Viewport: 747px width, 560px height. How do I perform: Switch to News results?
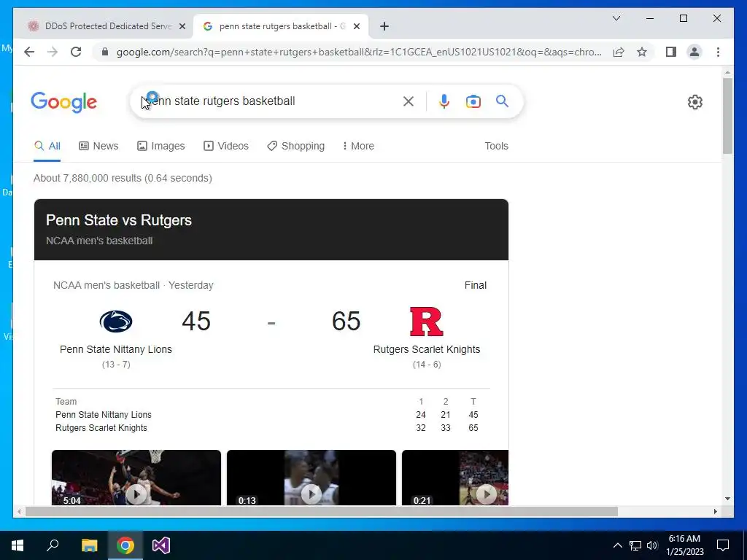pos(98,146)
